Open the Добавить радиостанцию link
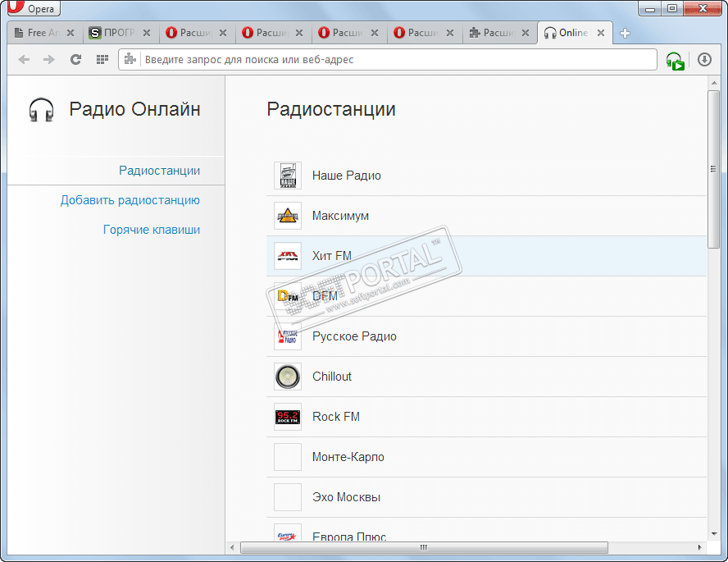The image size is (728, 562). click(x=130, y=200)
